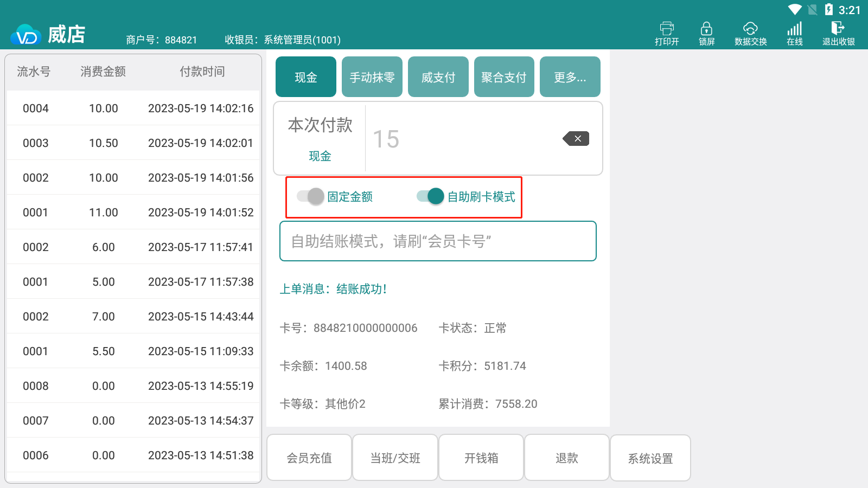Disable the 自助刷卡模式 toggle
Screen dimensions: 868x488
[x=431, y=196]
